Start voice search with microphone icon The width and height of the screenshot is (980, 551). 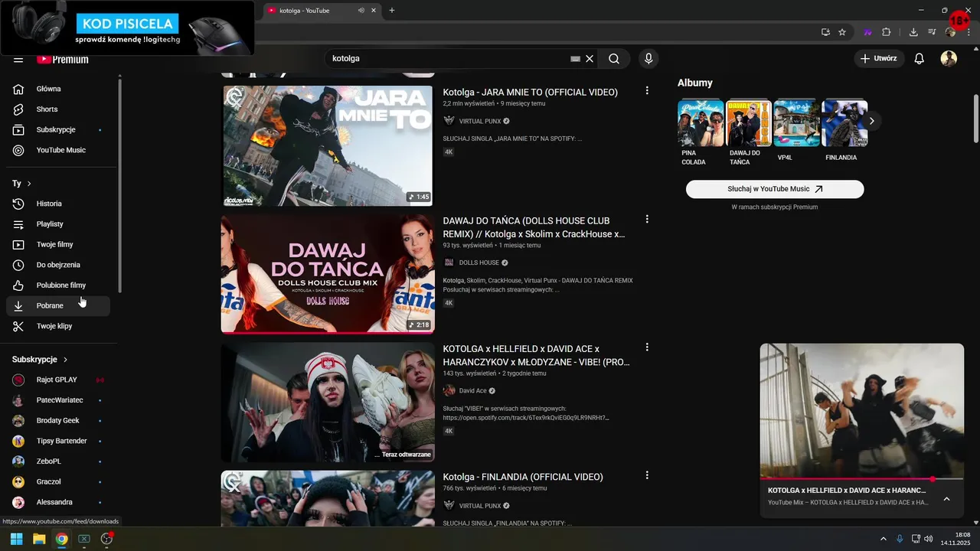point(648,58)
